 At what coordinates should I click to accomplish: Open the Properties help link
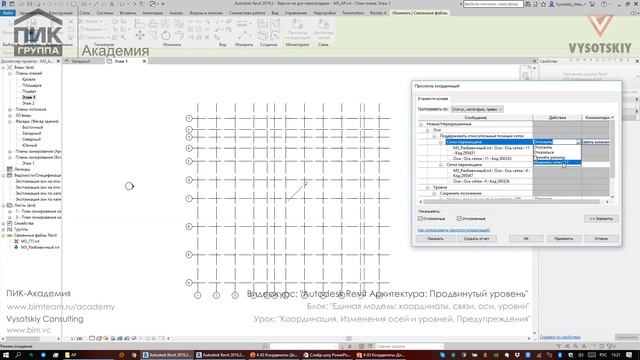point(560,337)
